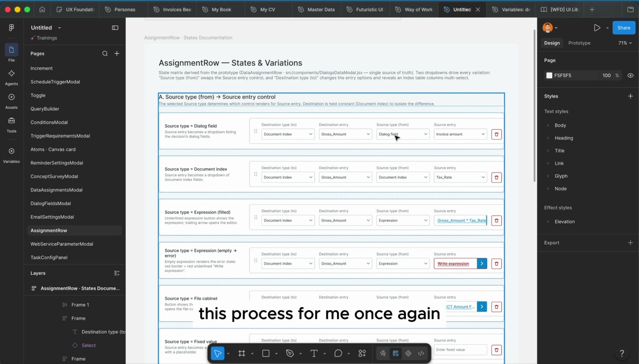Open the zoom level 71% dropdown

pyautogui.click(x=625, y=43)
